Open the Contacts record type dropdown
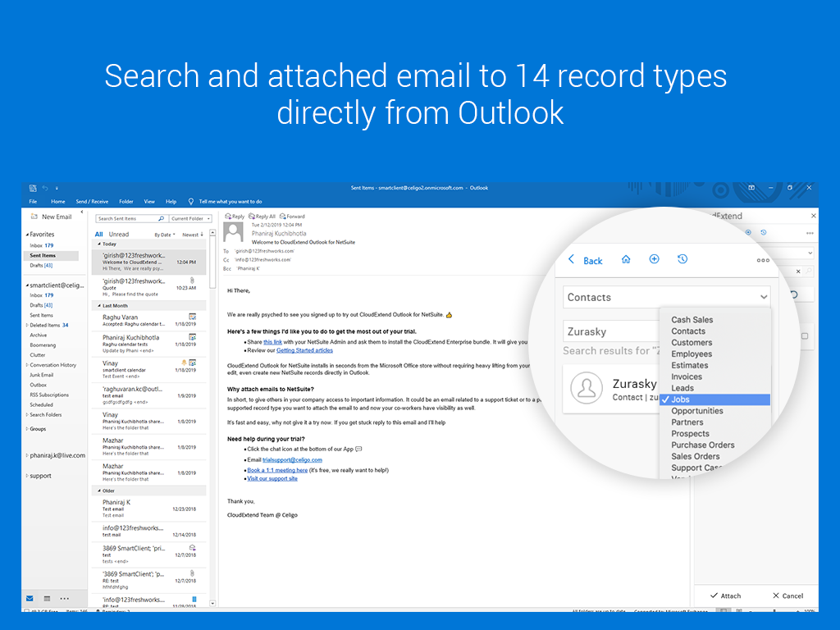Image resolution: width=840 pixels, height=630 pixels. coord(666,297)
